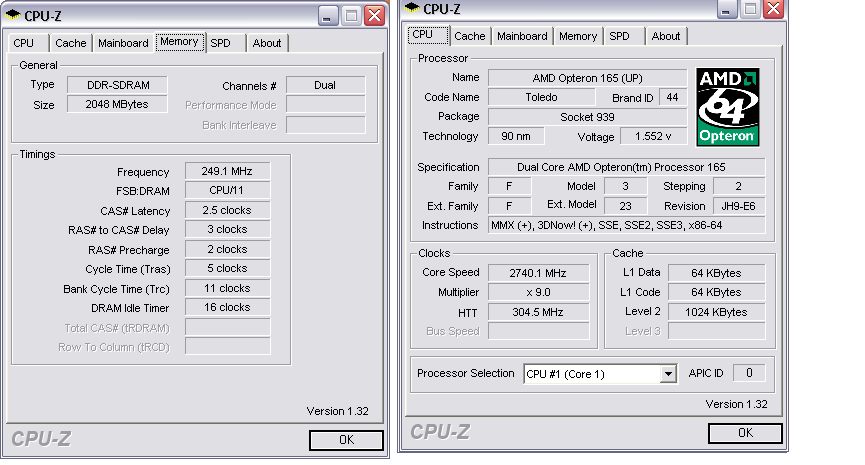Click the CPU/11 FSB:DRAM value
Image resolution: width=865 pixels, height=465 pixels.
(227, 190)
